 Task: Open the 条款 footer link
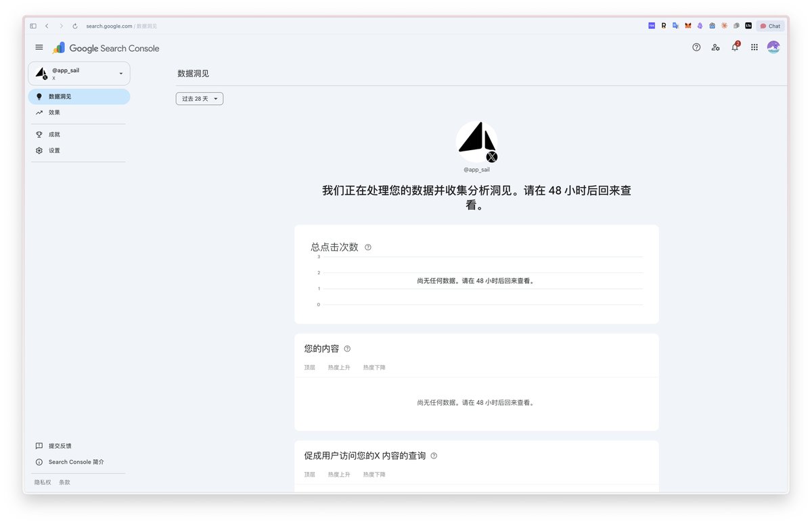(x=64, y=483)
